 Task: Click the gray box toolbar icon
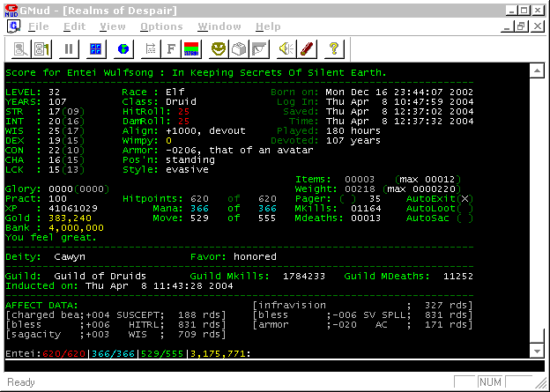click(x=239, y=48)
